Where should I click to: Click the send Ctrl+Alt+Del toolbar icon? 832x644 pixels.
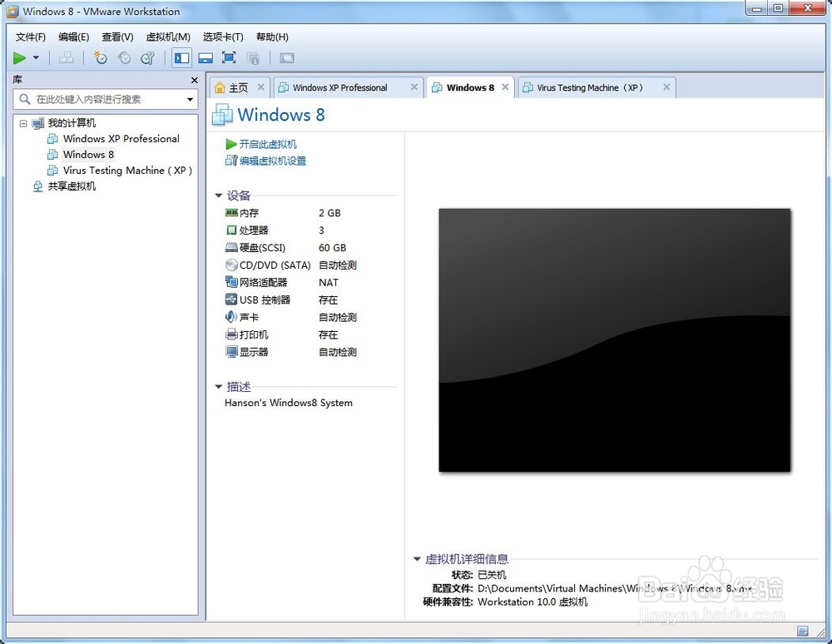point(67,57)
